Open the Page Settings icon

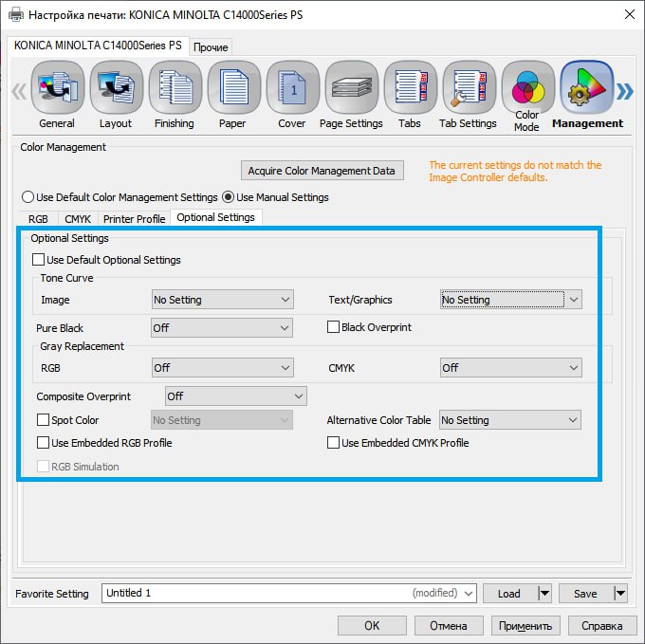(x=352, y=87)
